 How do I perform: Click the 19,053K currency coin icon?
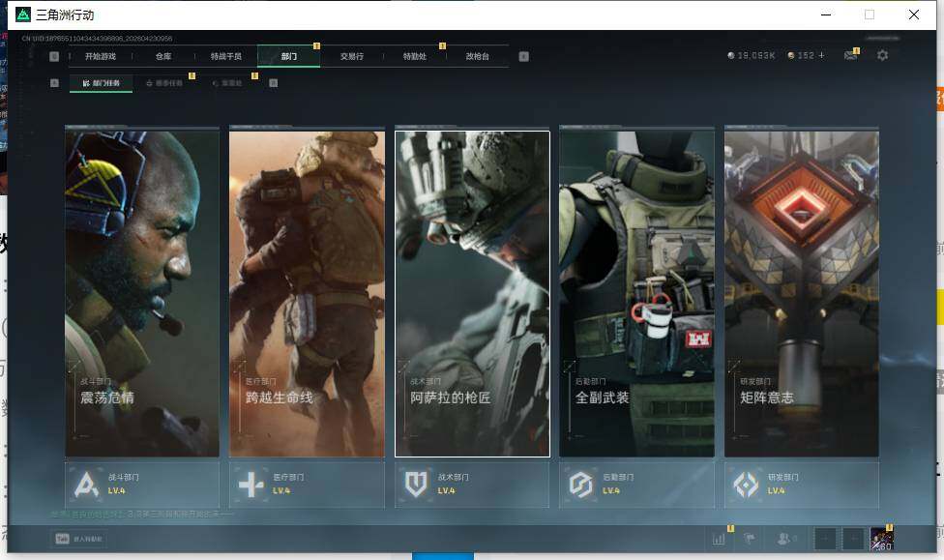pyautogui.click(x=731, y=55)
